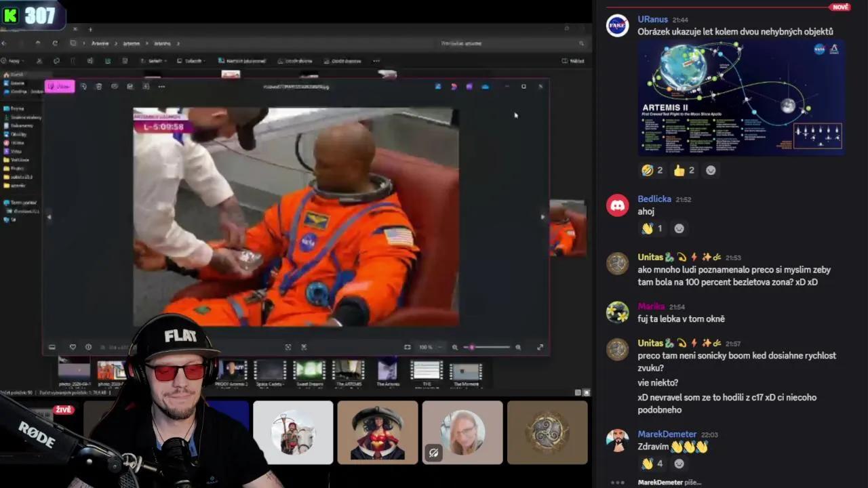
Task: Select This PC in Explorer sidebar
Action: [20, 203]
